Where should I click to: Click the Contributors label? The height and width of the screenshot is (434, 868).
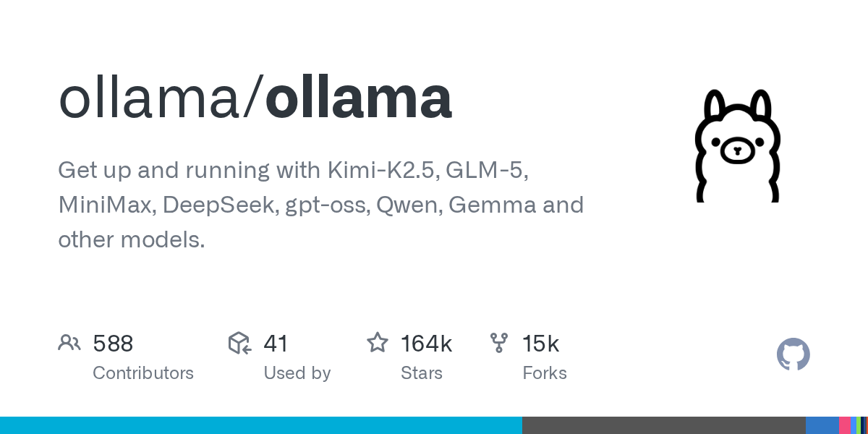coord(143,373)
